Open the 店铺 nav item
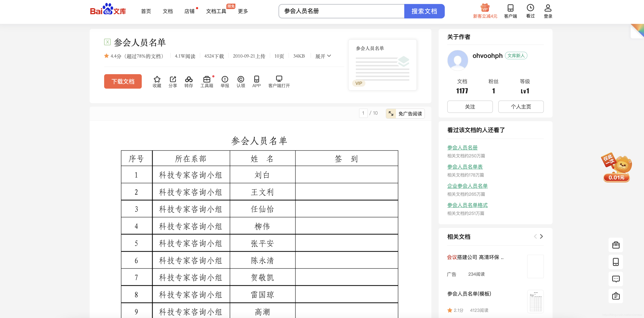Image resolution: width=644 pixels, height=318 pixels. coord(189,11)
